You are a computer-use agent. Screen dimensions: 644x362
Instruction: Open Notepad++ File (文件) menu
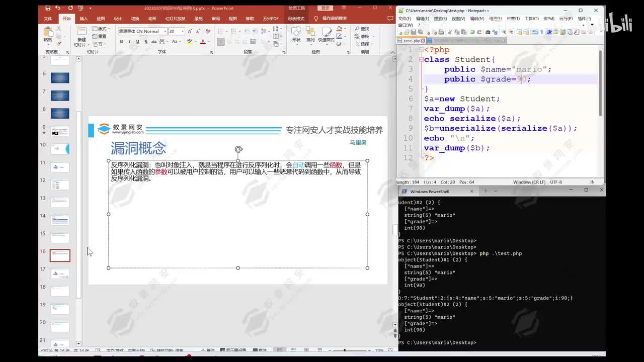pyautogui.click(x=405, y=19)
